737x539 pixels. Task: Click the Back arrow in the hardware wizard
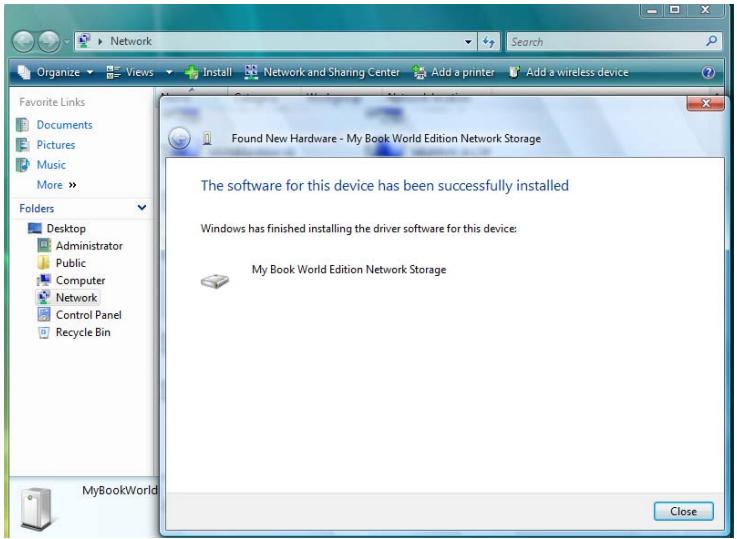(x=179, y=139)
